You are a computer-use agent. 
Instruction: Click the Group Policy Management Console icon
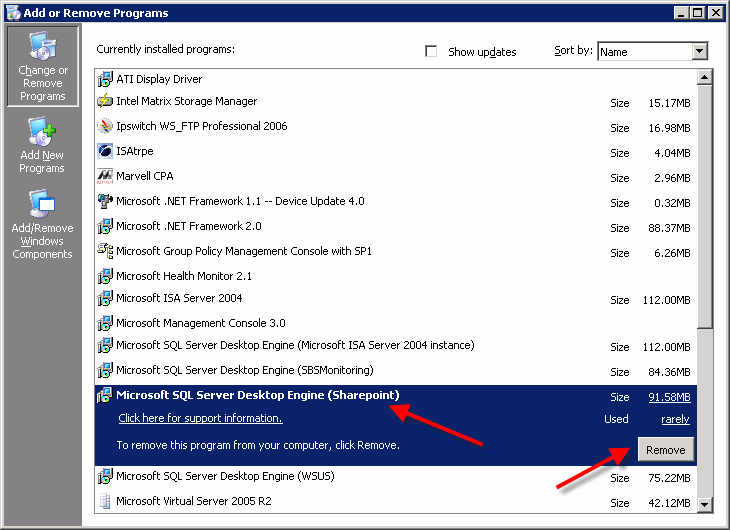pyautogui.click(x=105, y=251)
